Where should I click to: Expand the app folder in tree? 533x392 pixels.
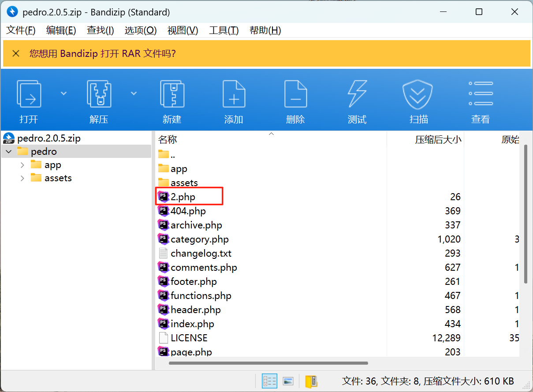(x=22, y=165)
